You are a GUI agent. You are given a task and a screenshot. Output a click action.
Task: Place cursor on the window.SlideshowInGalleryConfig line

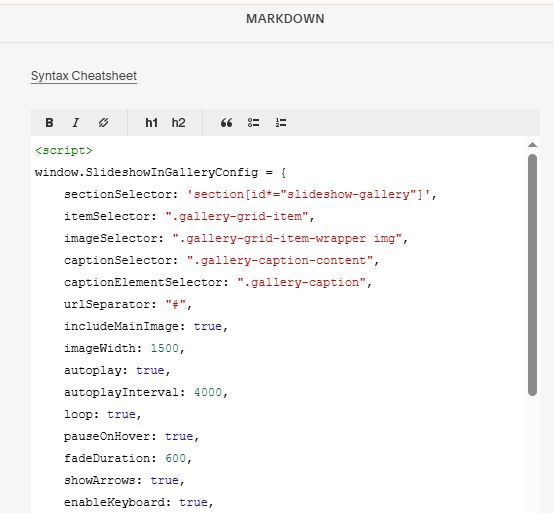point(160,173)
